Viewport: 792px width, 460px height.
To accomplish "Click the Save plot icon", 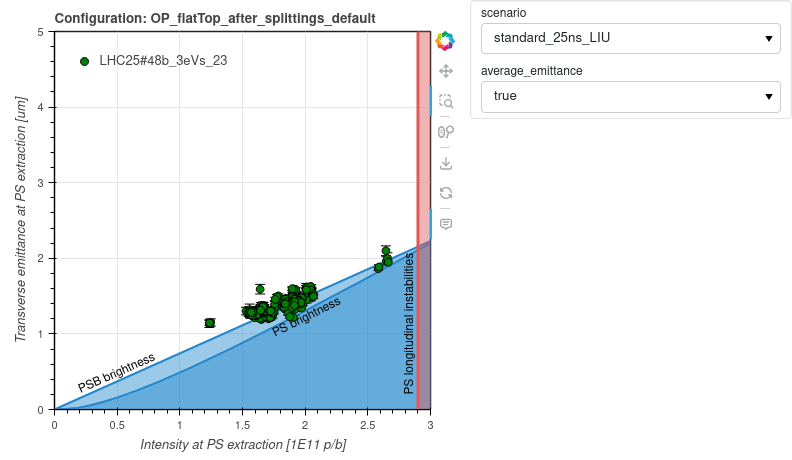I will coord(446,163).
